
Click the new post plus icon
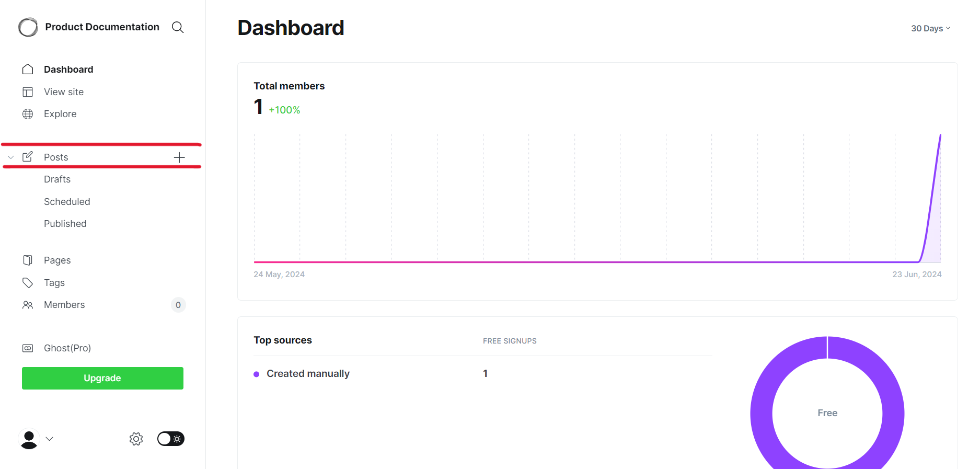pyautogui.click(x=179, y=157)
